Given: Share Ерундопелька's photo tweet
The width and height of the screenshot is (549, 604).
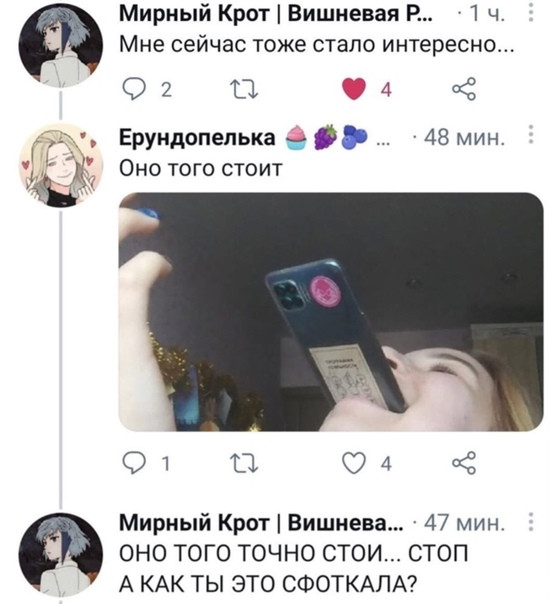Looking at the screenshot, I should 464,463.
